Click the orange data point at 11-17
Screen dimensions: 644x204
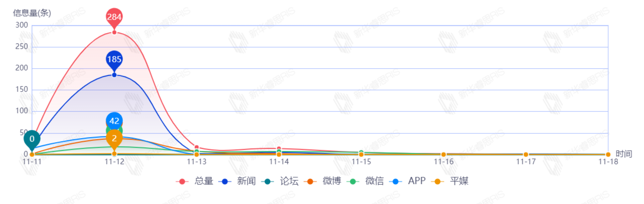pos(526,154)
